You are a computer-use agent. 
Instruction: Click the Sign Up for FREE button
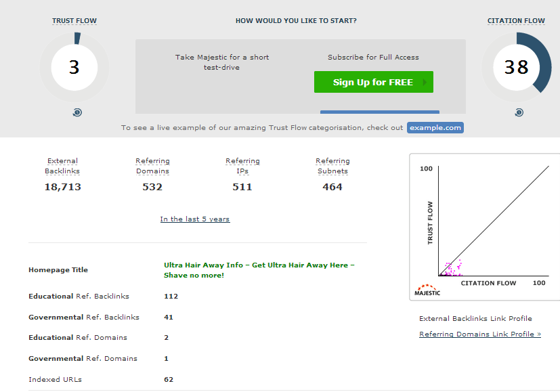374,82
